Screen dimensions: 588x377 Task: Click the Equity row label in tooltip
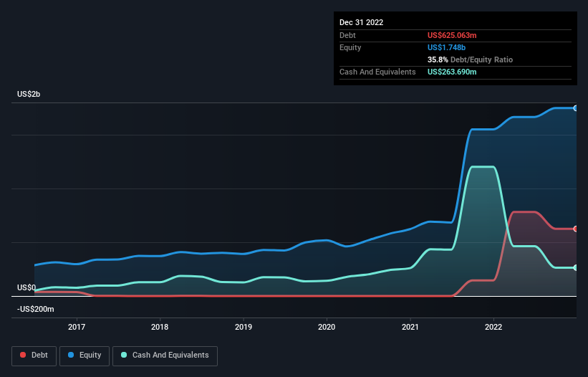coord(350,47)
